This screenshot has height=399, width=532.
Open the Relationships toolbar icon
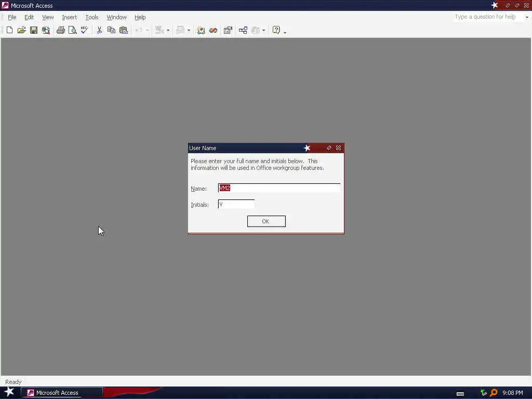(x=243, y=30)
